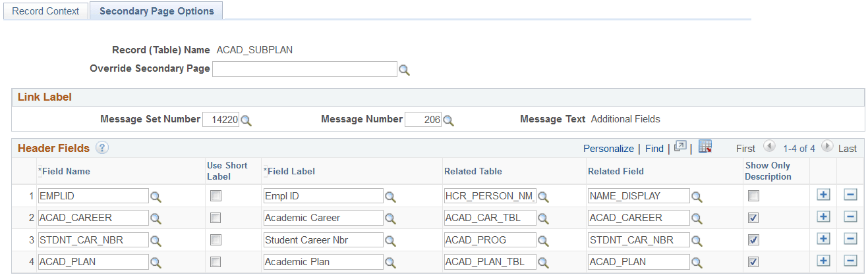Open Header Fields grid in new window
This screenshot has height=277, width=868.
point(680,147)
